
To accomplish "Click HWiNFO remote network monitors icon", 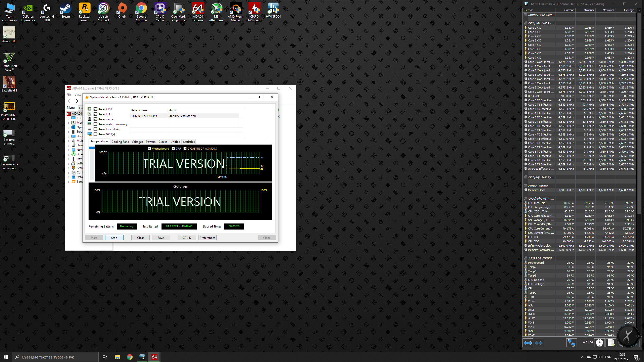I will (x=571, y=343).
